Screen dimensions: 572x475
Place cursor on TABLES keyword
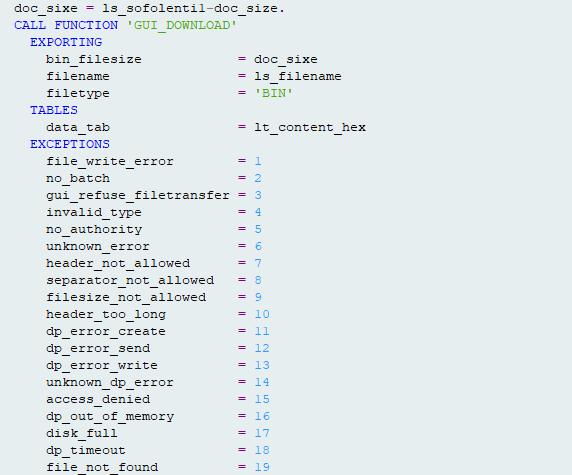[54, 110]
